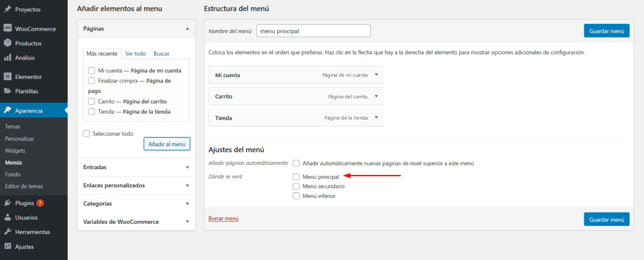Click the Ajustes settings icon
The height and width of the screenshot is (260, 644).
[x=7, y=246]
